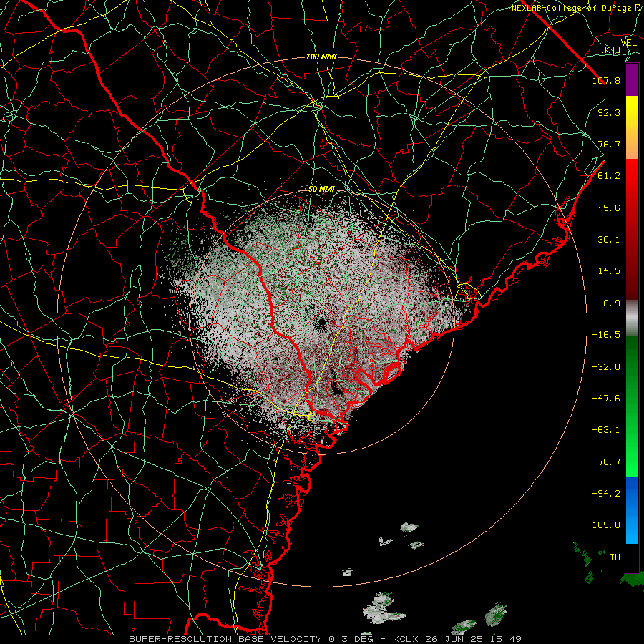The height and width of the screenshot is (644, 644).
Task: Click the 76.7 velocity scale value
Action: (609, 144)
